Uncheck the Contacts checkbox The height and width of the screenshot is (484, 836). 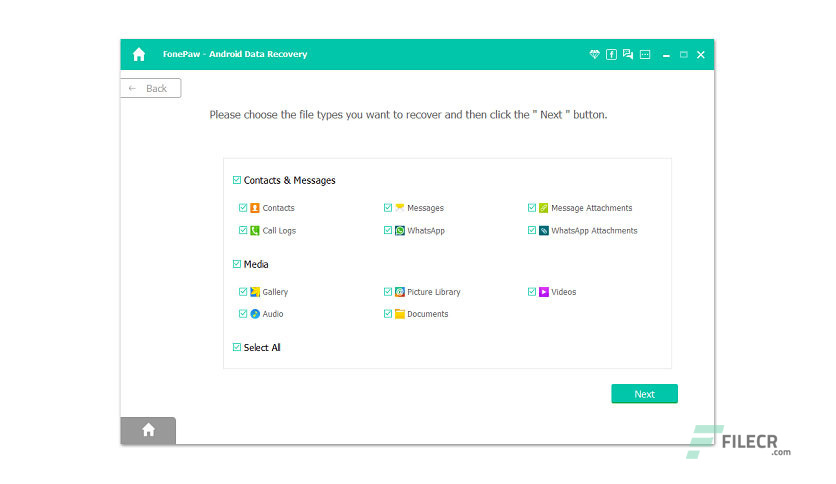(243, 208)
